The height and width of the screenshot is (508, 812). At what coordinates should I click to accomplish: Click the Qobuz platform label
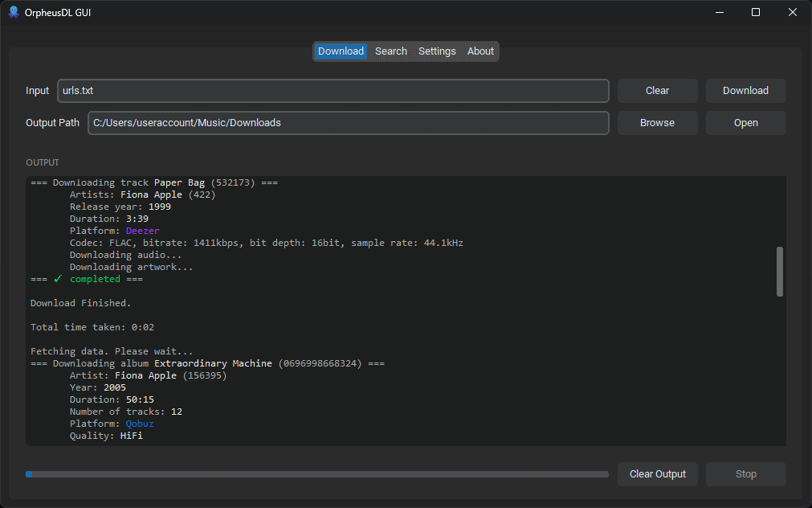tap(139, 423)
